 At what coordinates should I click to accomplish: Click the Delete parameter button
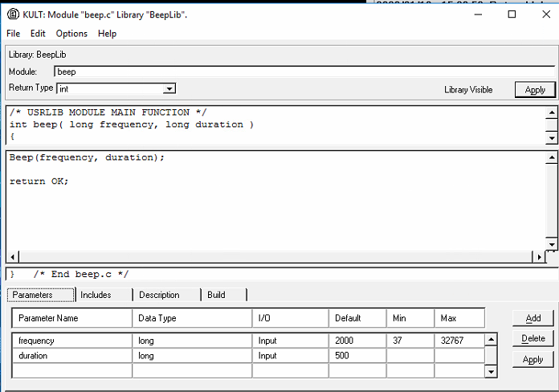coord(533,338)
